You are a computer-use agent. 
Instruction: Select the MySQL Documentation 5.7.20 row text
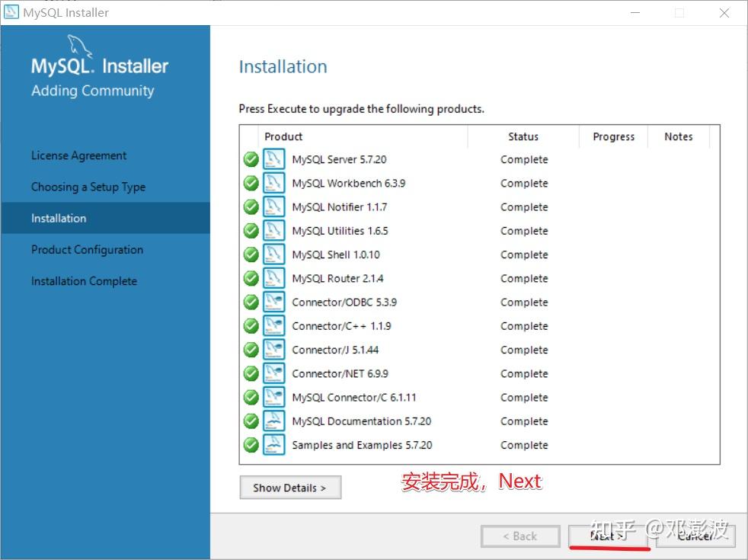click(x=362, y=421)
